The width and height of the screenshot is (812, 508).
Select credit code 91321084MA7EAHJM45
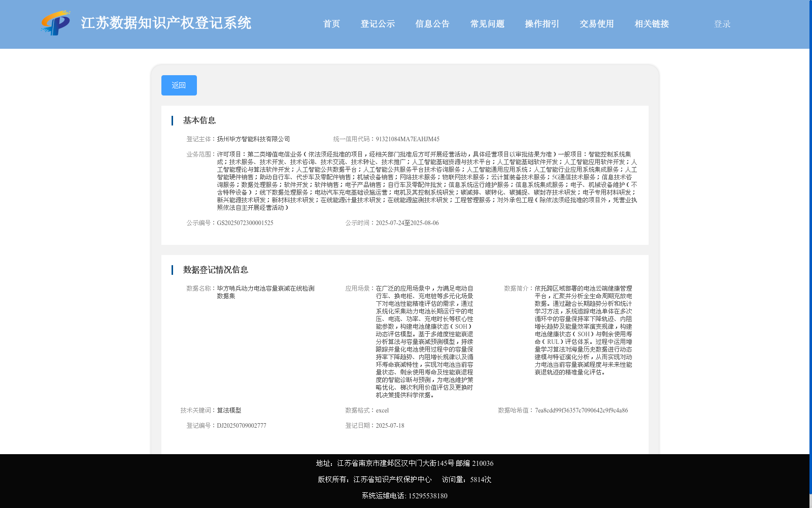pos(408,139)
